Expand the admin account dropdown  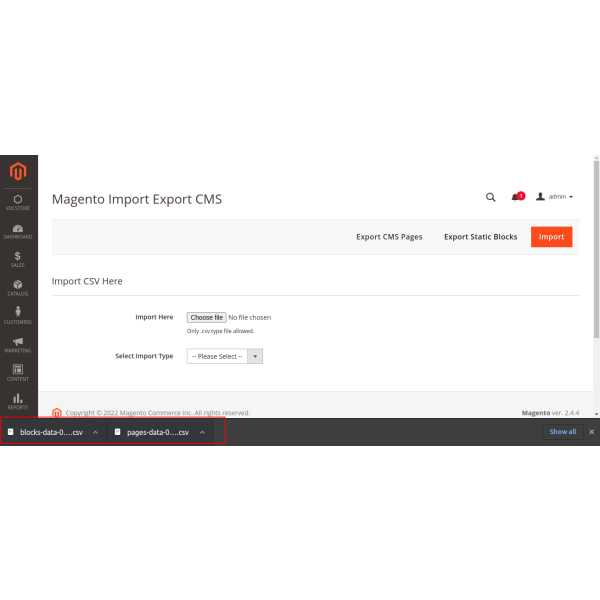(x=555, y=197)
